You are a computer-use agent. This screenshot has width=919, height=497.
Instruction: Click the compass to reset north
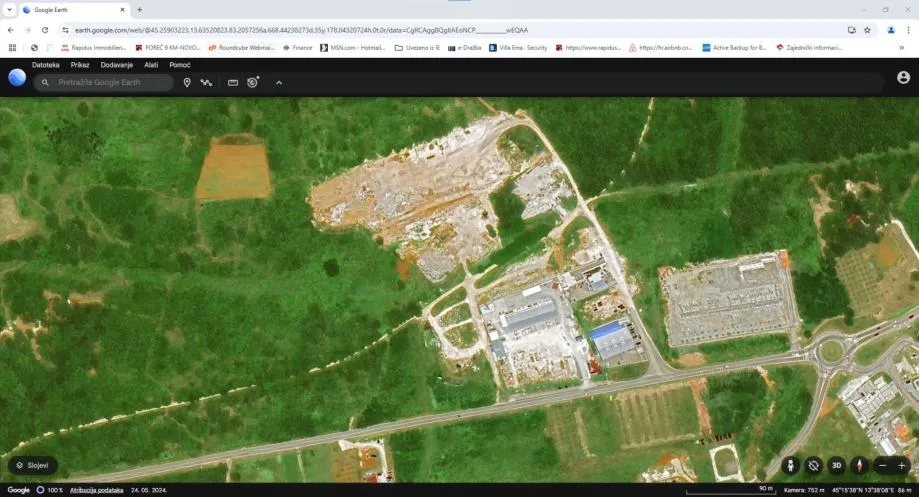858,465
